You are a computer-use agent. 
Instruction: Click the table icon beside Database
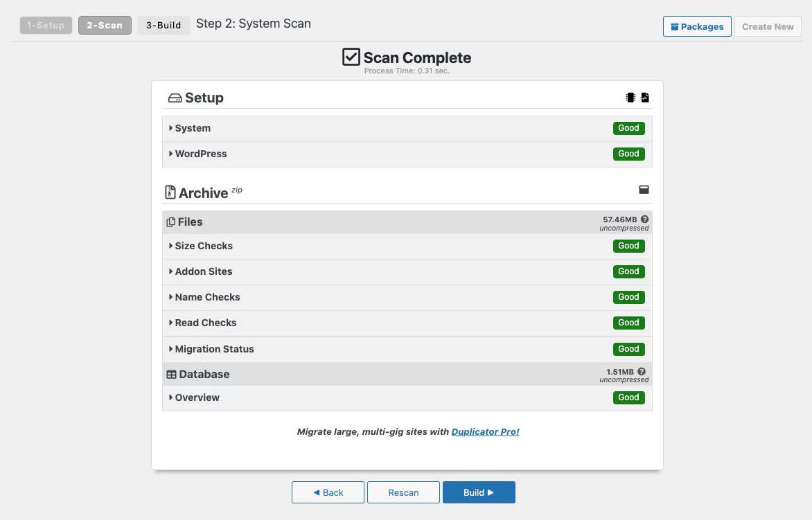[171, 375]
